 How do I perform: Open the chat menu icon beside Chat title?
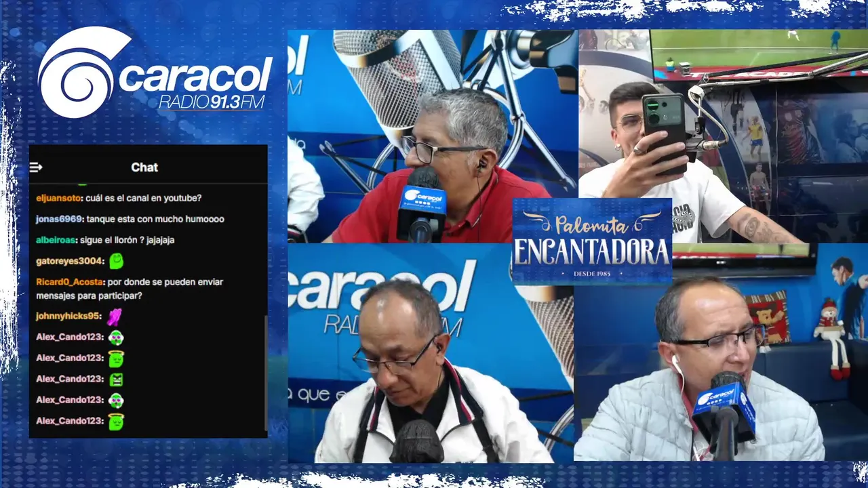click(36, 167)
